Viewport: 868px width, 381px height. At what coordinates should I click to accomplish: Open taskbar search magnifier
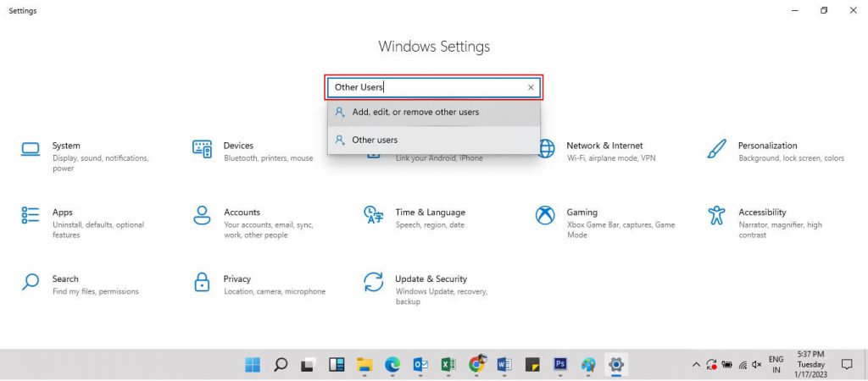pos(281,364)
